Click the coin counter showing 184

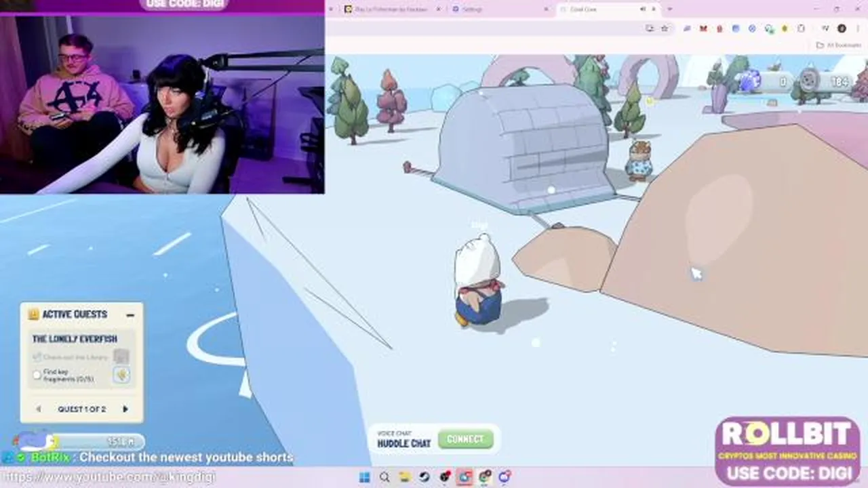tap(825, 82)
